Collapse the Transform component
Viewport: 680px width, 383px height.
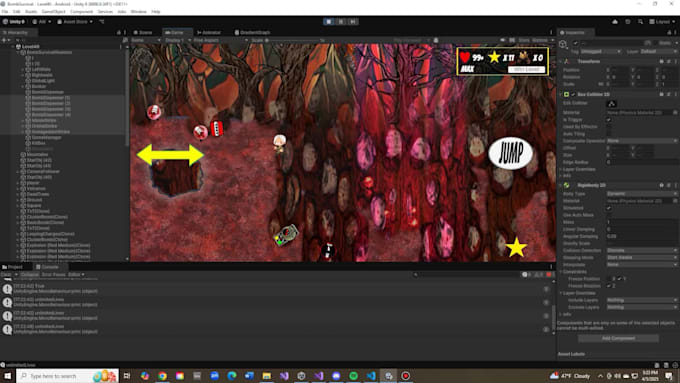[x=561, y=62]
